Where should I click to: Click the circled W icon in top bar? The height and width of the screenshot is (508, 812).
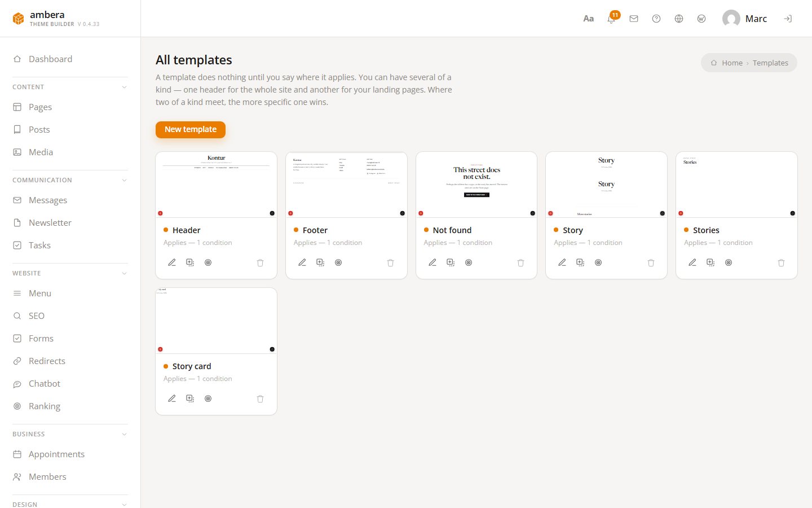point(701,19)
